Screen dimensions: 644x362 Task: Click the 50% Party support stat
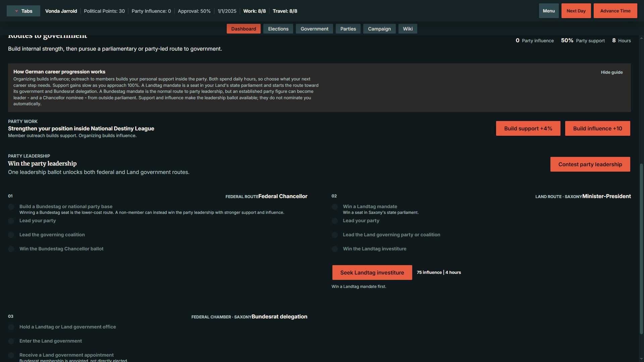click(x=583, y=41)
